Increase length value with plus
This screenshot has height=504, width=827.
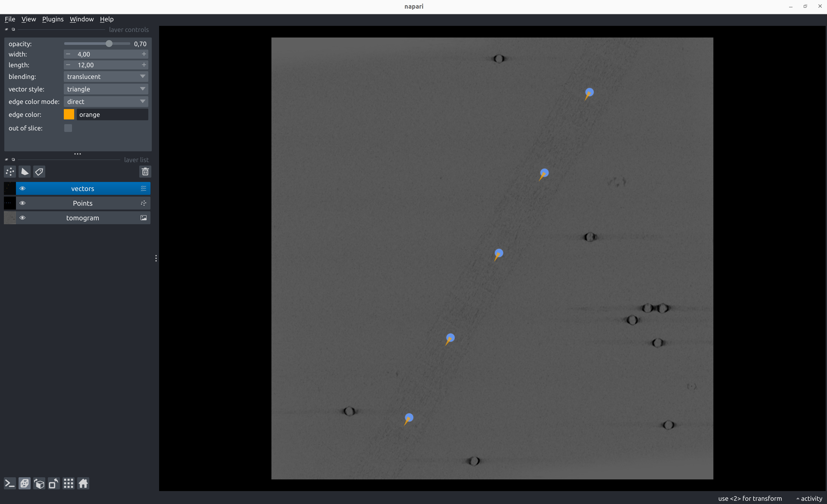pos(144,65)
